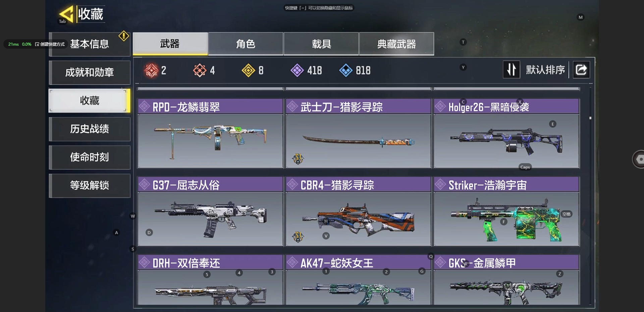Select the purple epic rarity filter showing 418
Image resolution: width=644 pixels, height=312 pixels.
(297, 71)
